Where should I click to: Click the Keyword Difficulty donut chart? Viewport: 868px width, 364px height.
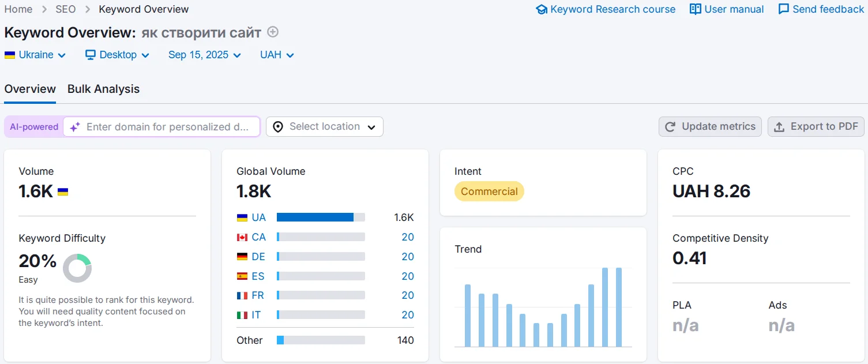pos(77,268)
